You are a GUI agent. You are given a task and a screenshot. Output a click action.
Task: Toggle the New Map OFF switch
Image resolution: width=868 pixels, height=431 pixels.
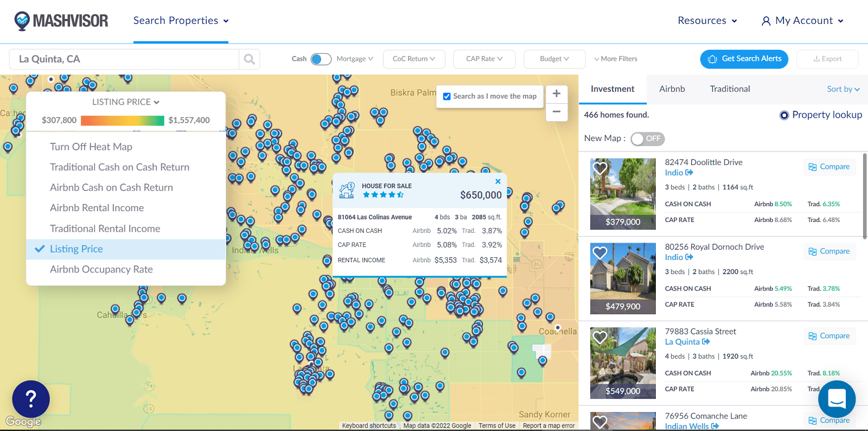pos(648,139)
